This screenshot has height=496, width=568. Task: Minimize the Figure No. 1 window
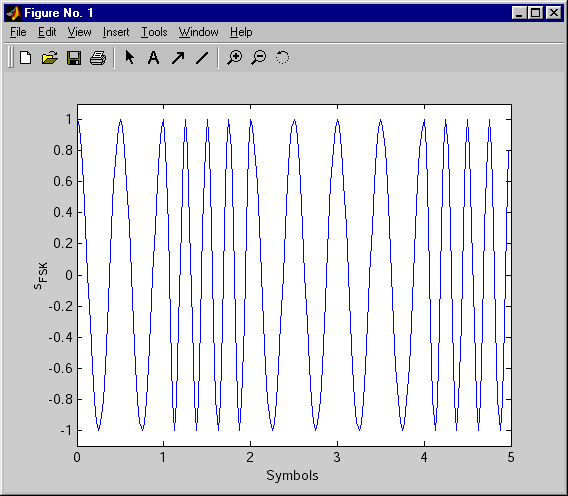pyautogui.click(x=520, y=13)
